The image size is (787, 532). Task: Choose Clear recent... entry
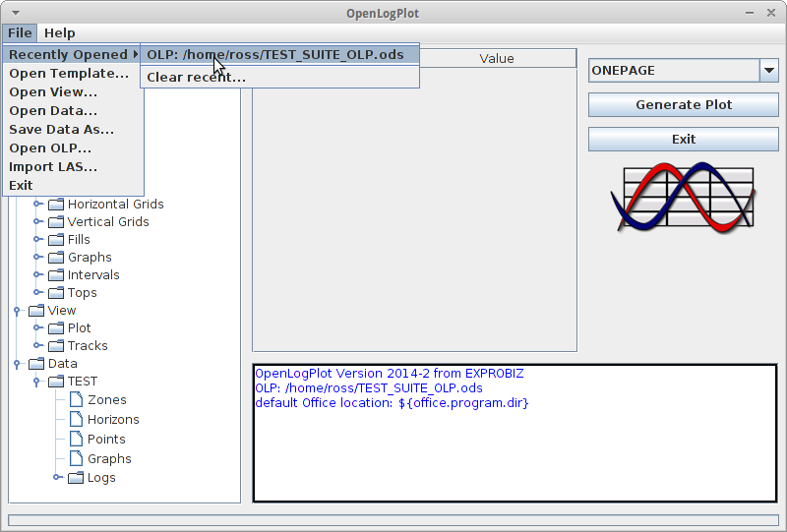point(279,78)
